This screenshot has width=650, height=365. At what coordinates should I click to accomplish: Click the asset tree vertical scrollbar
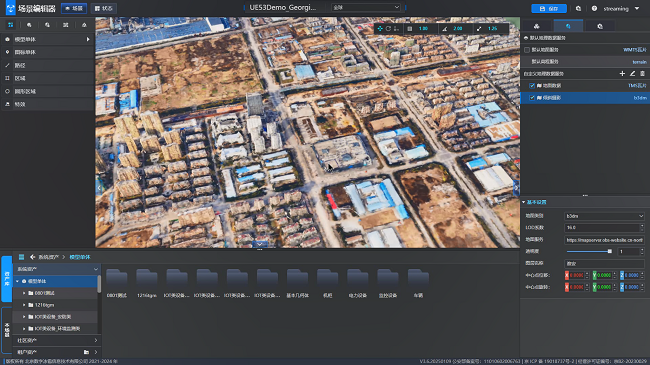[99, 284]
